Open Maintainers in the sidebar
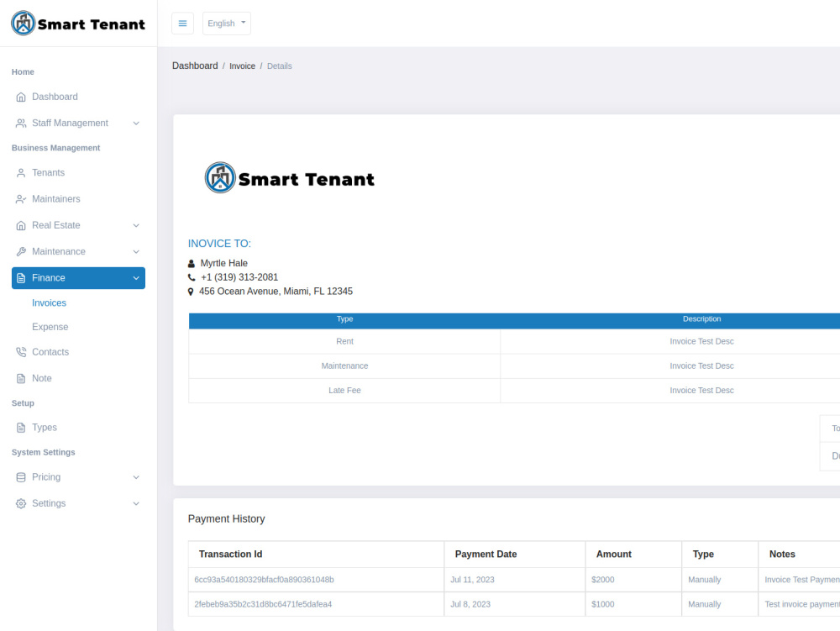Image resolution: width=840 pixels, height=631 pixels. pos(56,199)
